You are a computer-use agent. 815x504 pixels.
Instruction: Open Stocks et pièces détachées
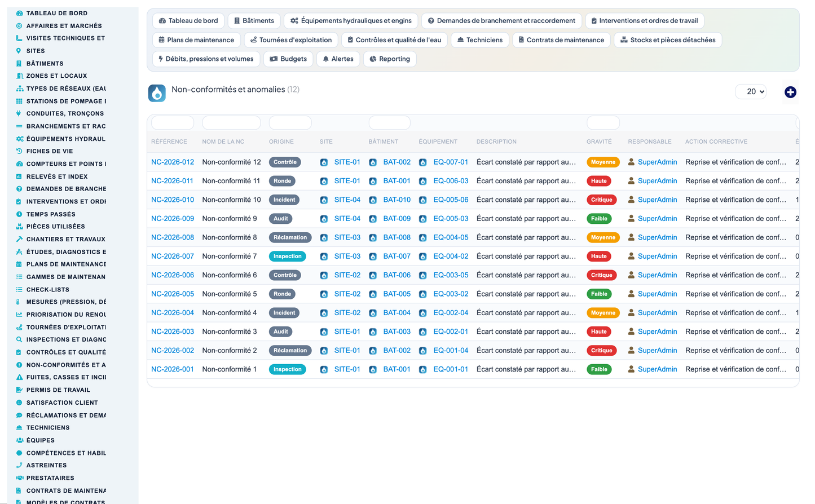pyautogui.click(x=668, y=40)
